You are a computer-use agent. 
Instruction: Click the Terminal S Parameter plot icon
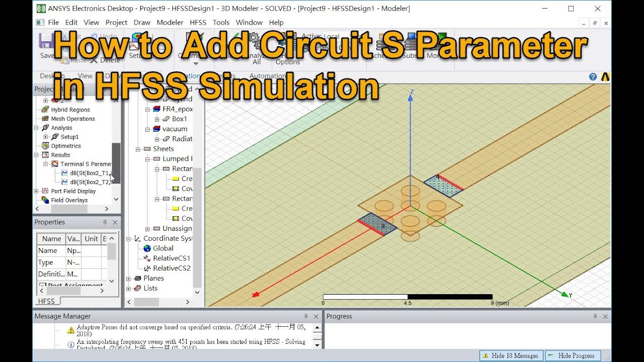[55, 164]
